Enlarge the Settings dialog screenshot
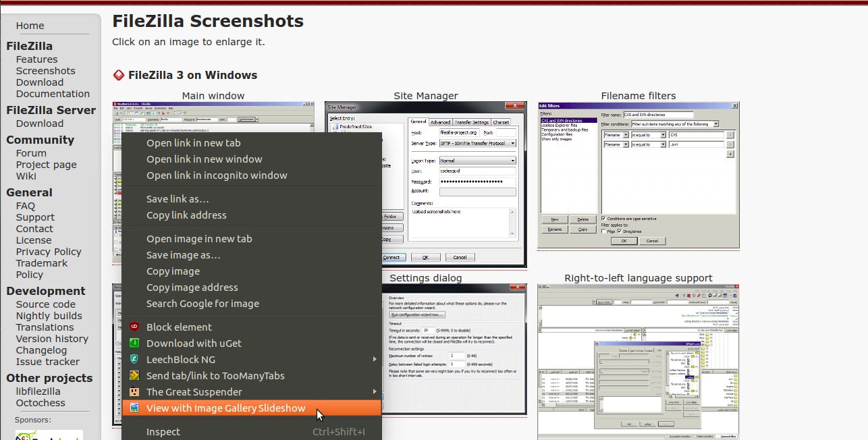868x440 pixels. pyautogui.click(x=454, y=350)
